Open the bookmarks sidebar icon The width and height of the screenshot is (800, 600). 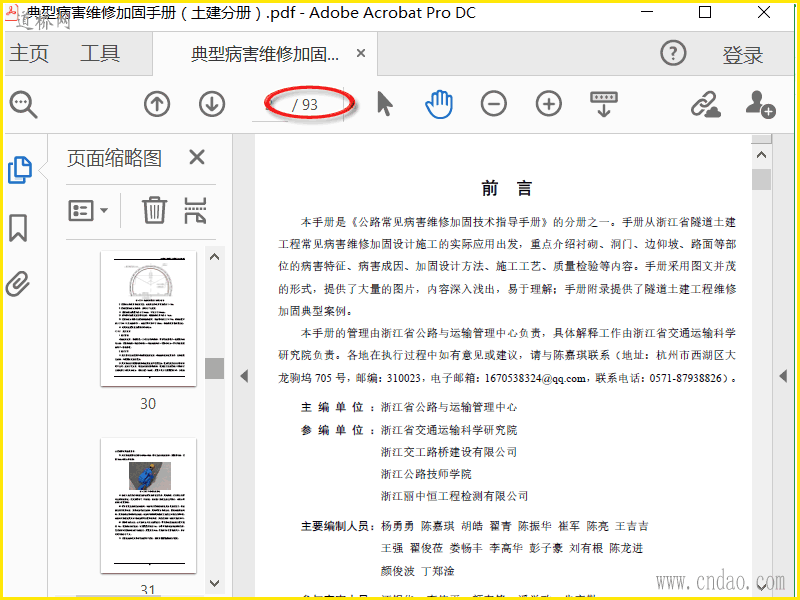[18, 228]
